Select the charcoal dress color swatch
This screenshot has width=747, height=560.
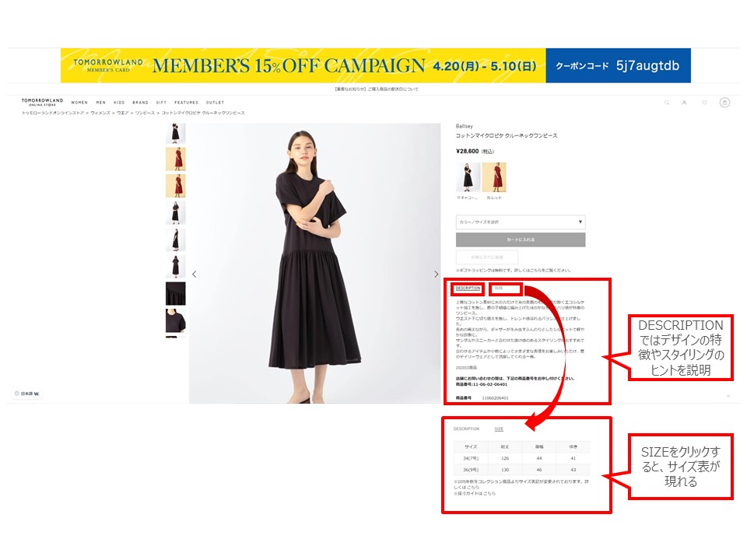(468, 177)
